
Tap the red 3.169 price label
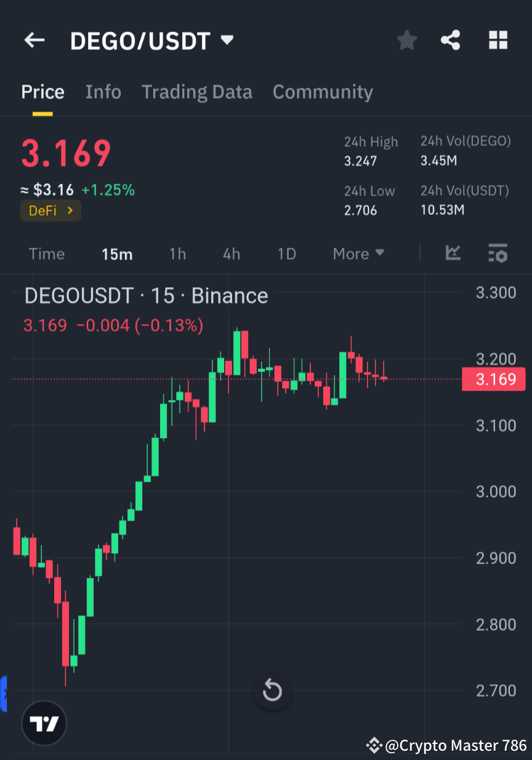[493, 379]
